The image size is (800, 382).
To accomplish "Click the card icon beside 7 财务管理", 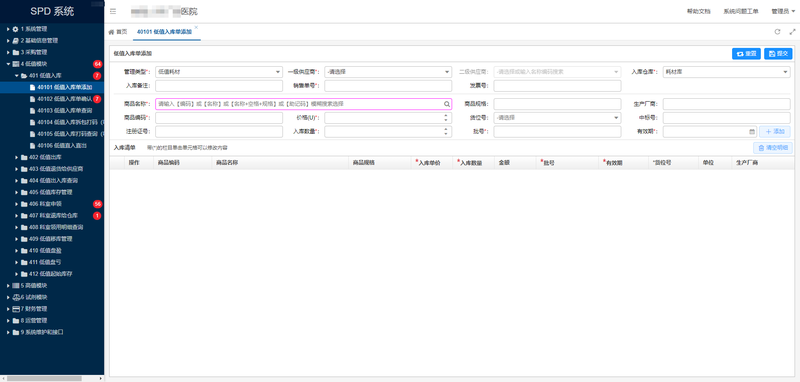I will click(x=16, y=309).
